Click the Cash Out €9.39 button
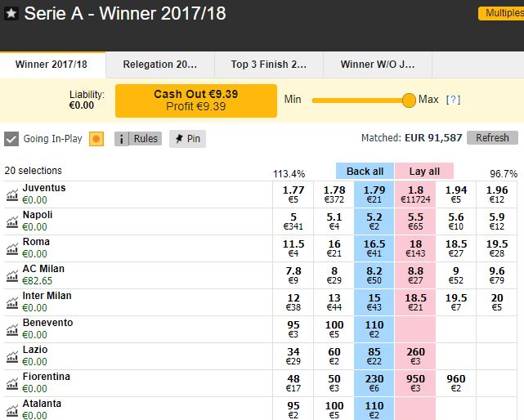The height and width of the screenshot is (420, 524). pyautogui.click(x=196, y=101)
